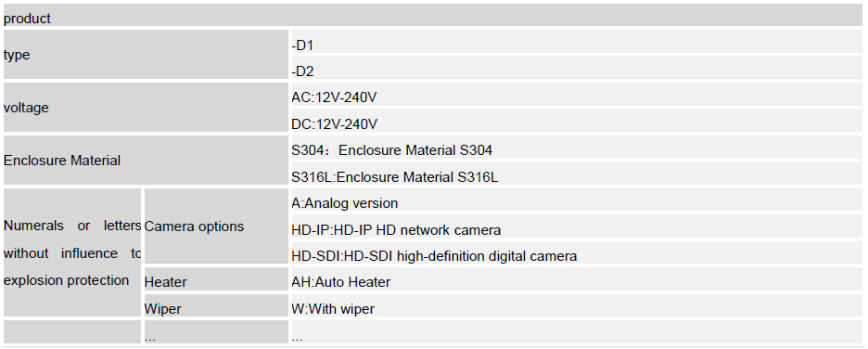Click the 'DC:12V-240V' voltage entry
The width and height of the screenshot is (868, 349).
click(576, 121)
